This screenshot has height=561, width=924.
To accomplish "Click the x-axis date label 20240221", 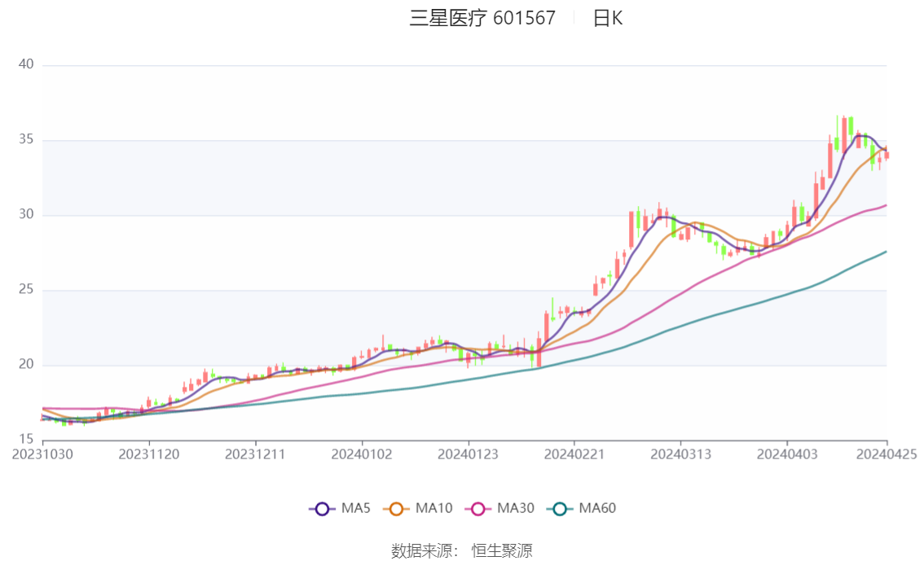I will pyautogui.click(x=574, y=454).
